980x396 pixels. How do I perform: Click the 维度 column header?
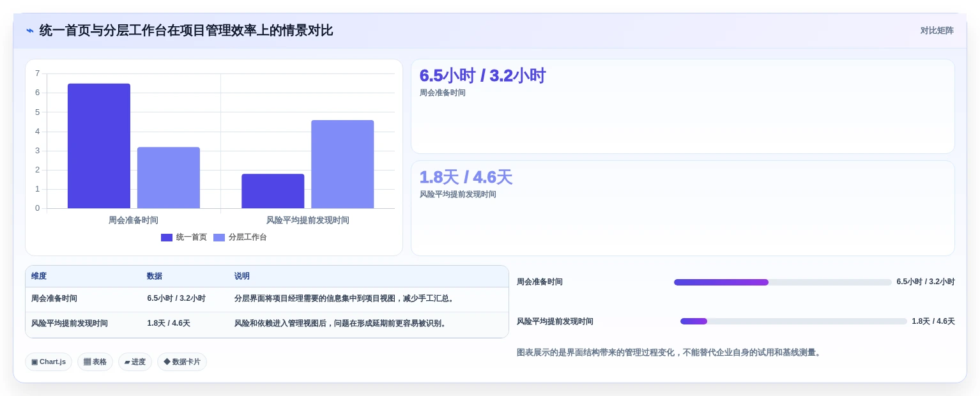pos(39,277)
